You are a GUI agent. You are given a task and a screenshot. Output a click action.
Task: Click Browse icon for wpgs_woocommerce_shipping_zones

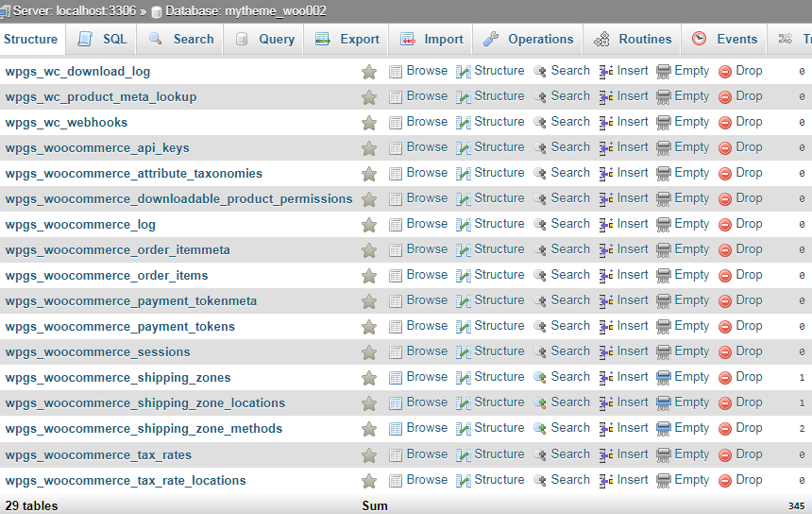point(396,378)
